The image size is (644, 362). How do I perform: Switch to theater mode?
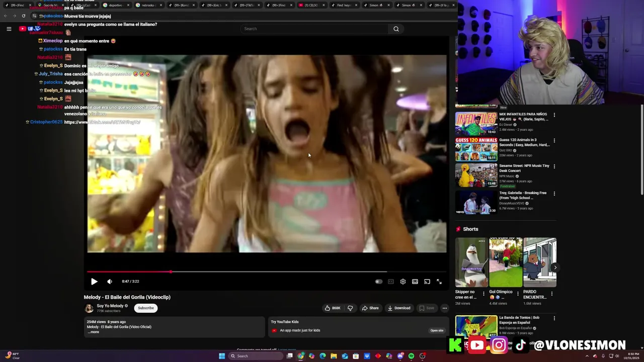(x=415, y=282)
